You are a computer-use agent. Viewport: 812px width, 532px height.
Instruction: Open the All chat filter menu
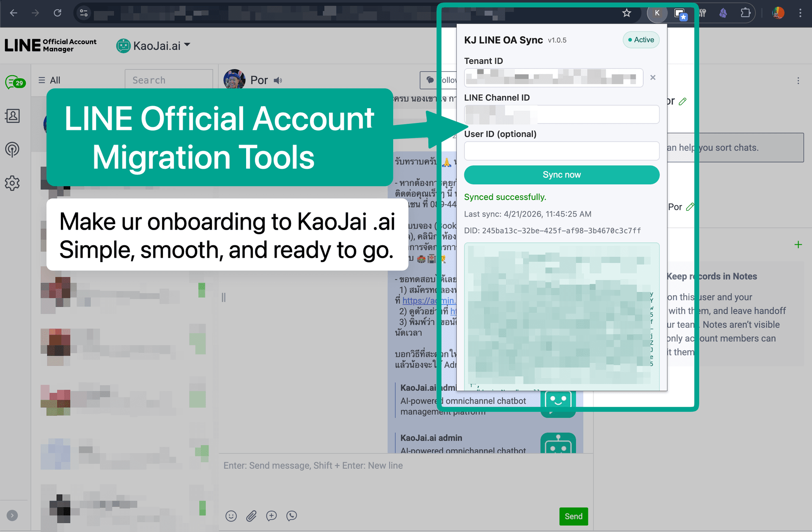coord(49,80)
